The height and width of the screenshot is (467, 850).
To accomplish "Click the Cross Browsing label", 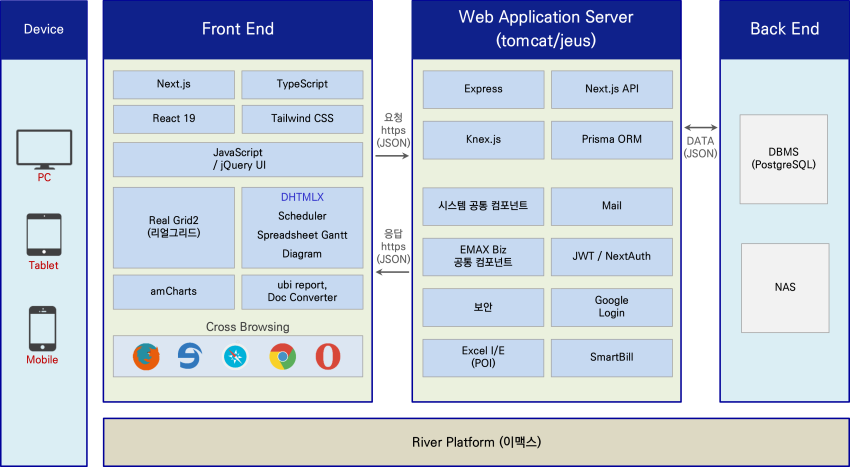I will [x=248, y=327].
